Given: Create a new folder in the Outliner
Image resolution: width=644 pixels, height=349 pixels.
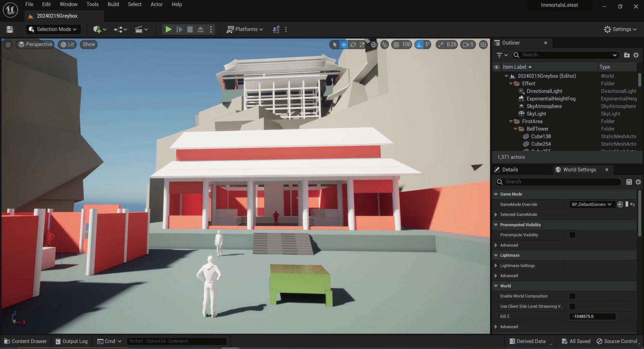Looking at the screenshot, I should click(627, 55).
